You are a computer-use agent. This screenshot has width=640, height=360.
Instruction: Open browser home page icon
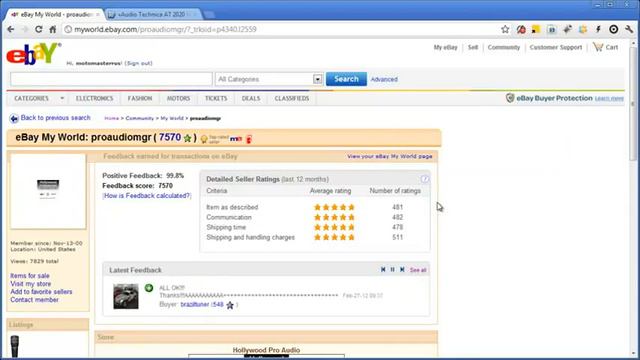click(53, 29)
